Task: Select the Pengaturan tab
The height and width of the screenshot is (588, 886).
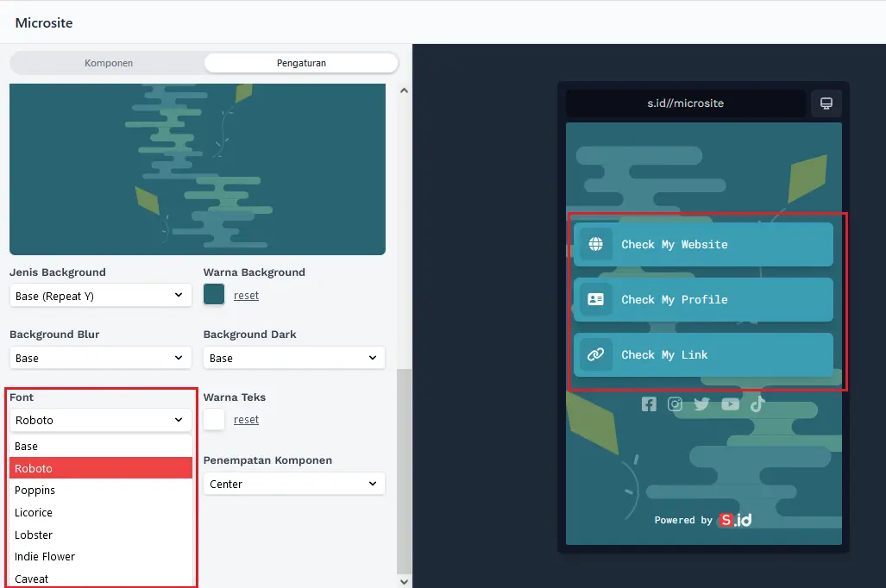Action: (x=301, y=63)
